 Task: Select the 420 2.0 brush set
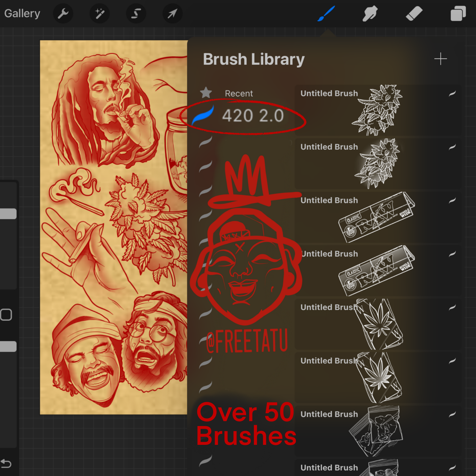click(252, 115)
